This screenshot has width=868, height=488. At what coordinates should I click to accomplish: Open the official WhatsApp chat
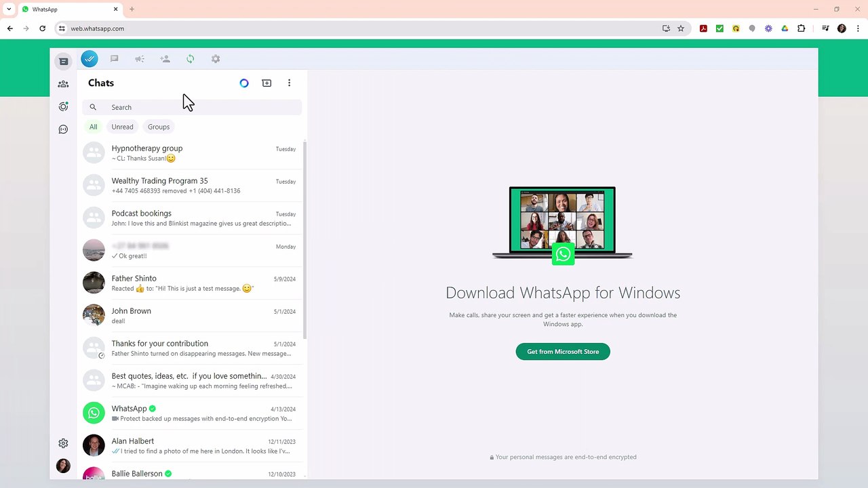tap(191, 413)
